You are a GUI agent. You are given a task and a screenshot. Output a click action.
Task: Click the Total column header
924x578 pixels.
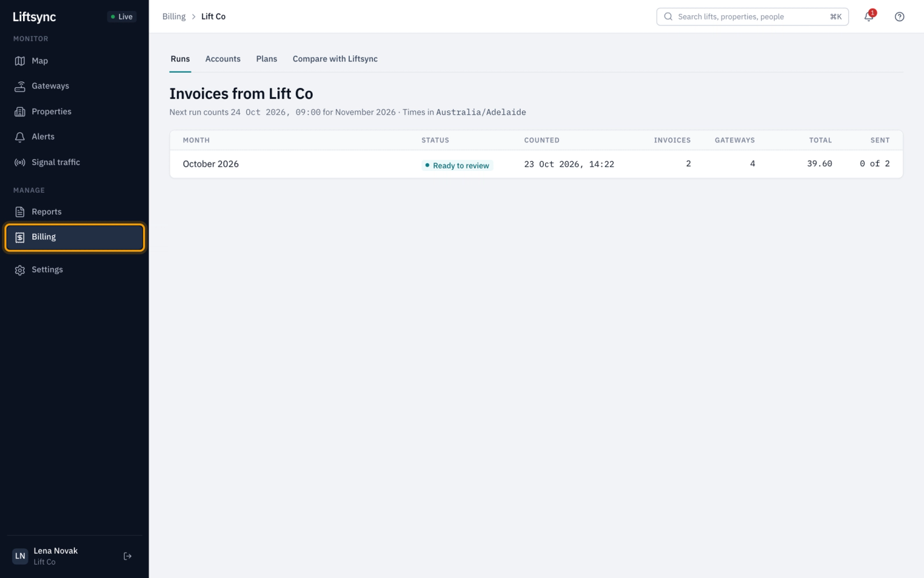pyautogui.click(x=820, y=140)
